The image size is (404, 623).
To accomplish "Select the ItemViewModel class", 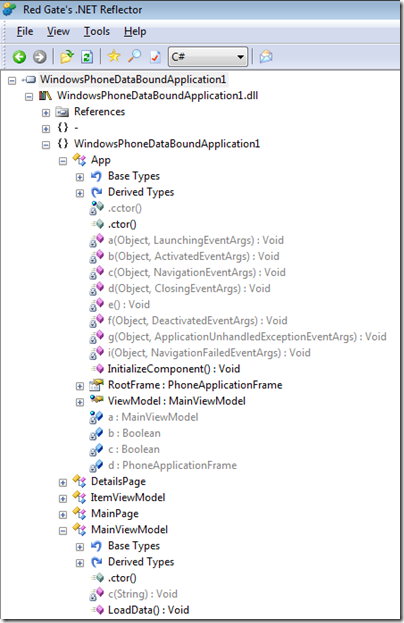I will click(128, 497).
